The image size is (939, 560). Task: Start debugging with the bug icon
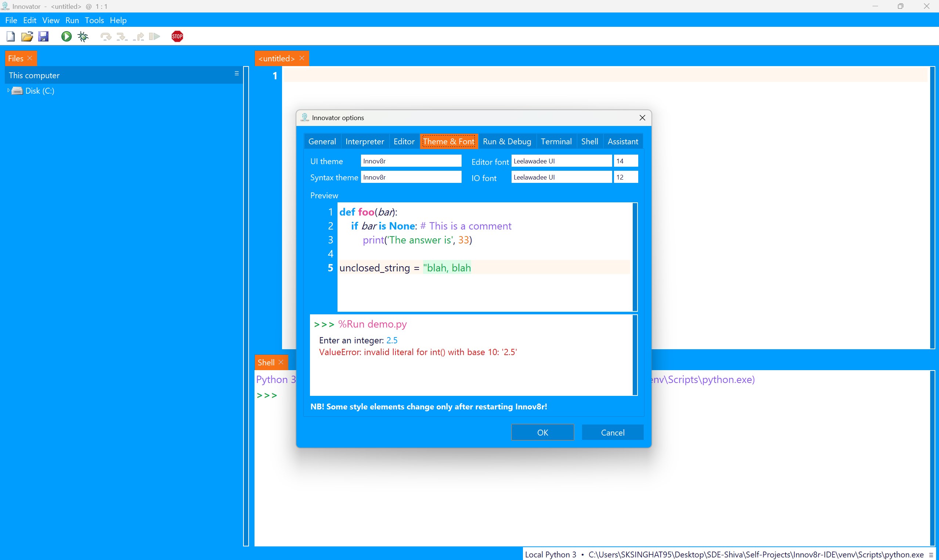coord(83,37)
